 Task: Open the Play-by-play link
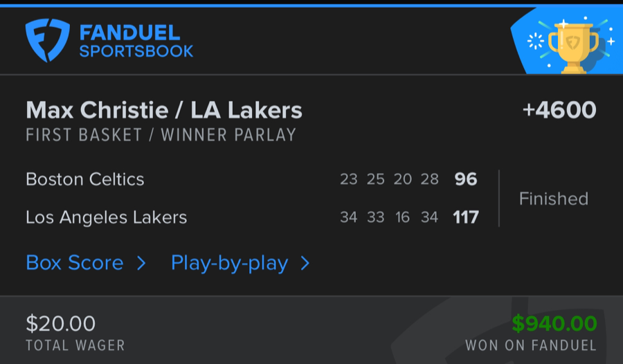pyautogui.click(x=229, y=263)
